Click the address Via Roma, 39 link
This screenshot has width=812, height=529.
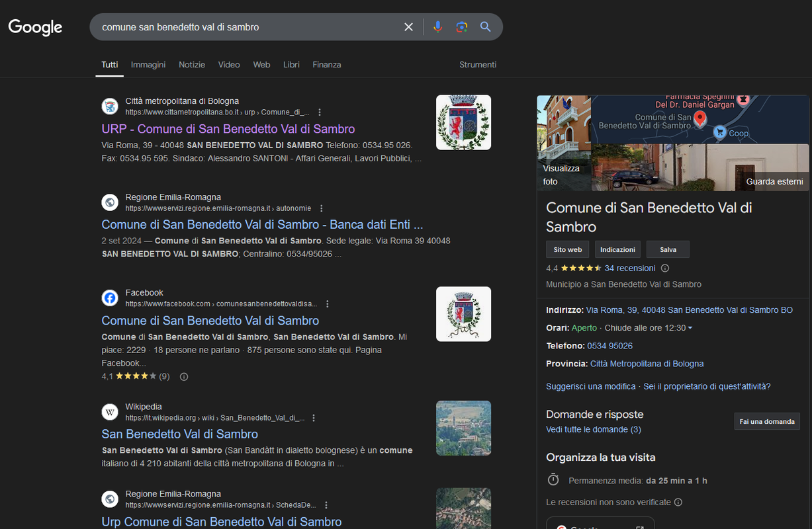[690, 310]
